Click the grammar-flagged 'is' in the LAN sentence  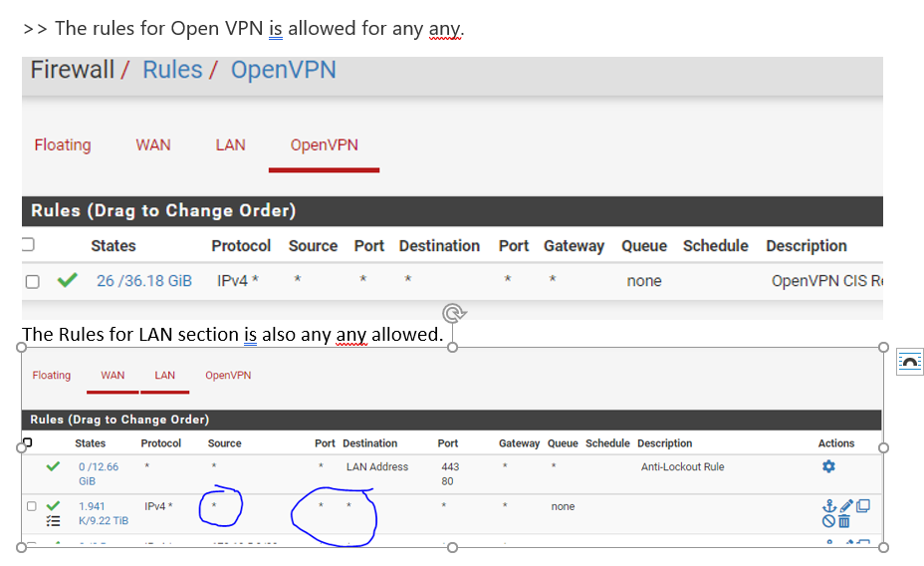click(x=251, y=334)
